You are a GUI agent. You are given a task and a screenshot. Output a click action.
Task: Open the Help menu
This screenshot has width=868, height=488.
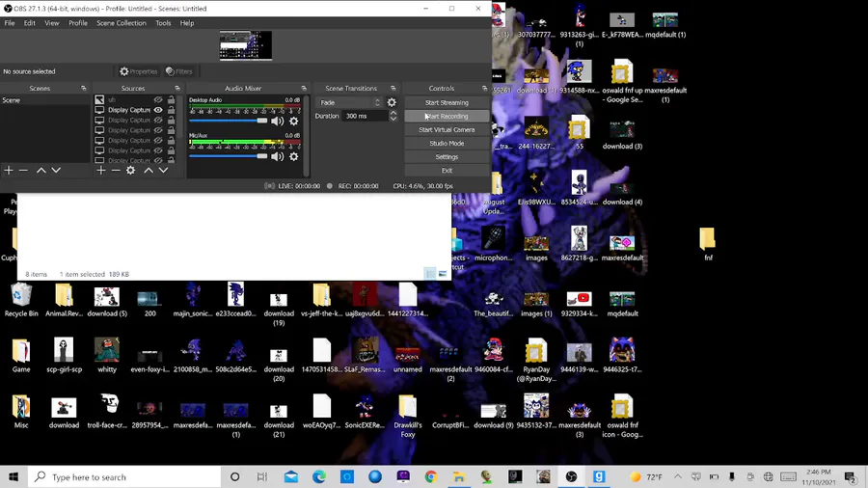(x=186, y=23)
